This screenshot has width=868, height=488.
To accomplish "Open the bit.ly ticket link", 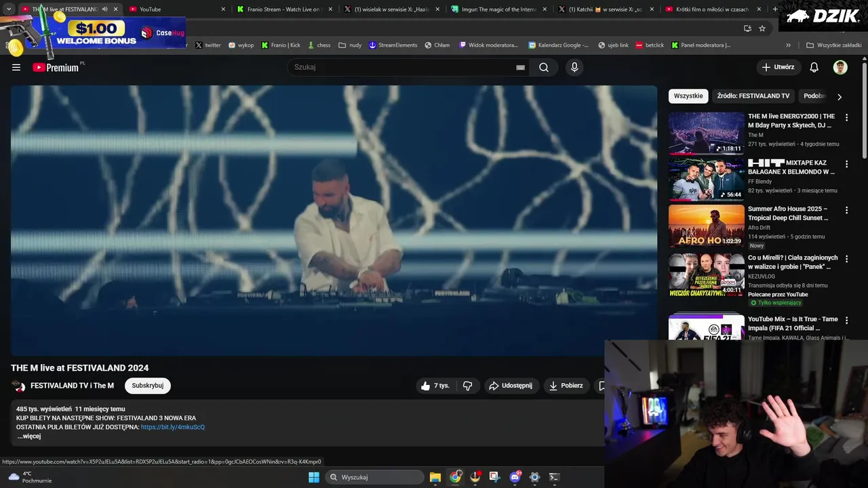I will (x=173, y=427).
